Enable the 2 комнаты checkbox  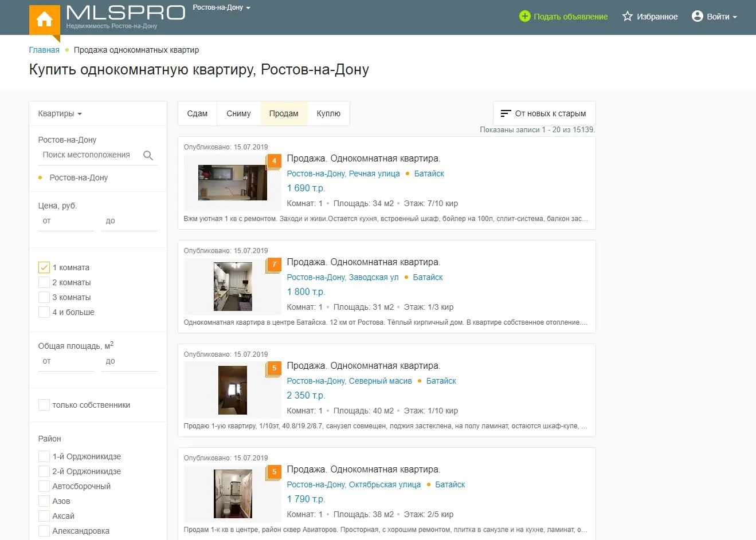pos(44,282)
